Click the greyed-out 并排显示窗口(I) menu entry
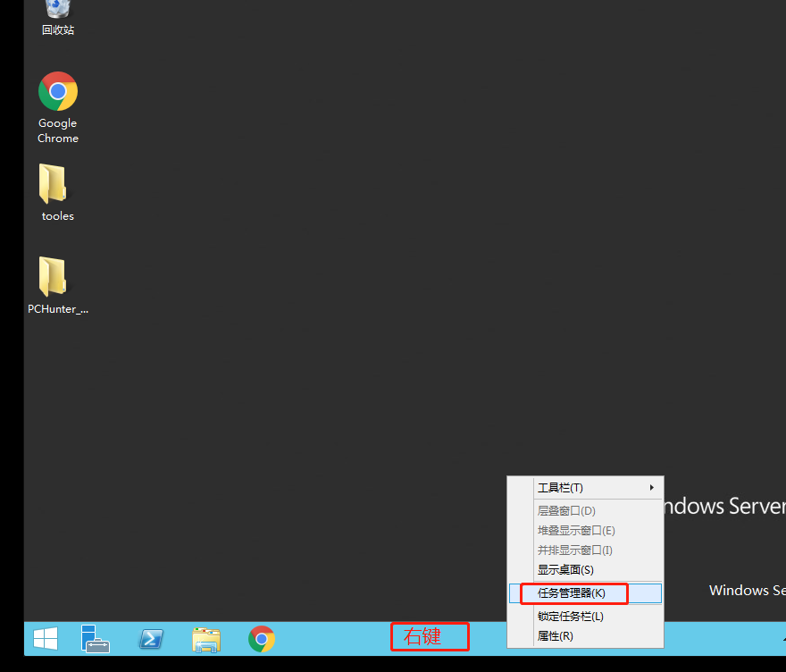The height and width of the screenshot is (672, 786). point(574,550)
